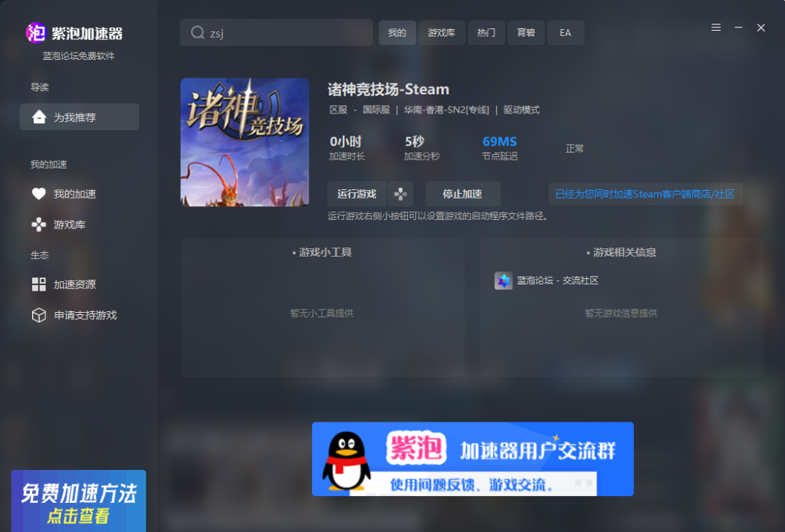
Task: Open 我的加速 sidebar entry
Action: click(74, 194)
